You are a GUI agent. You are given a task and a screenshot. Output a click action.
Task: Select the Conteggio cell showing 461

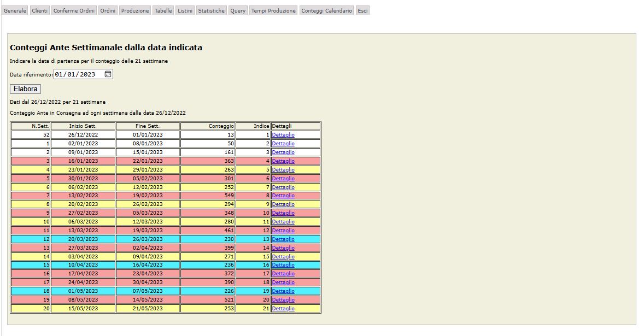tap(208, 231)
